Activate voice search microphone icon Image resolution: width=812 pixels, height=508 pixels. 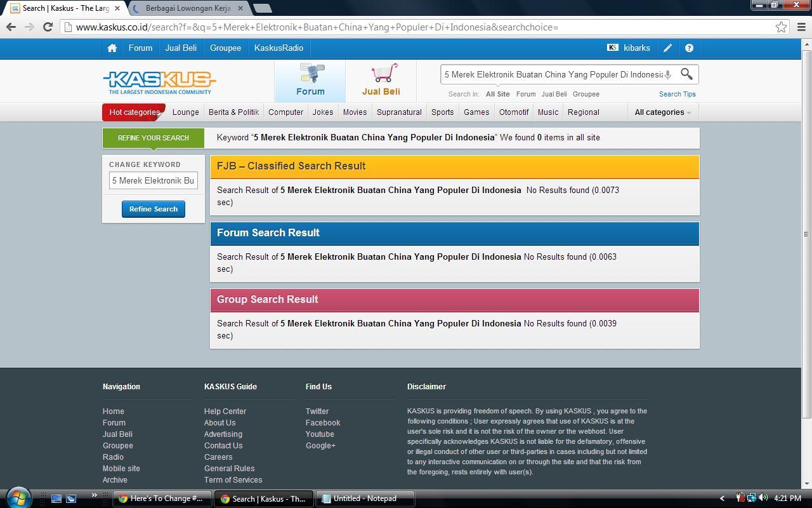pos(667,75)
